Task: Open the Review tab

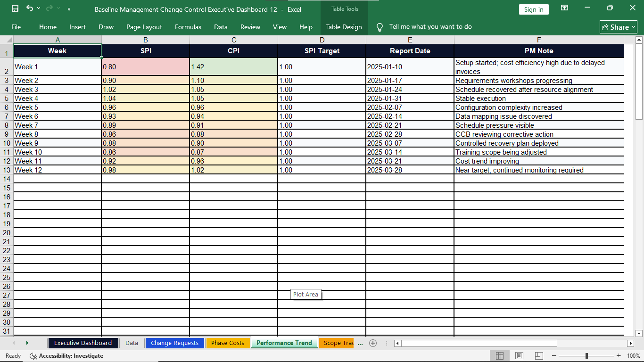Action: tap(250, 27)
